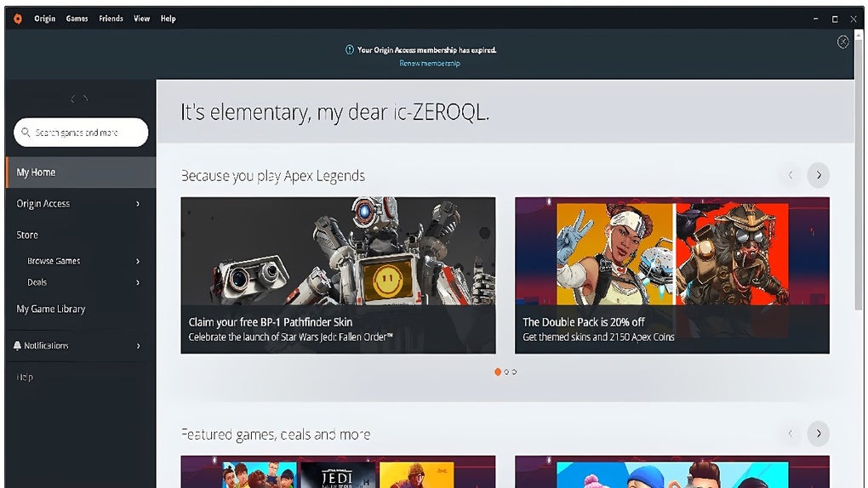Click the vertical scrollbar on the right
This screenshot has width=868, height=488.
coord(859,196)
